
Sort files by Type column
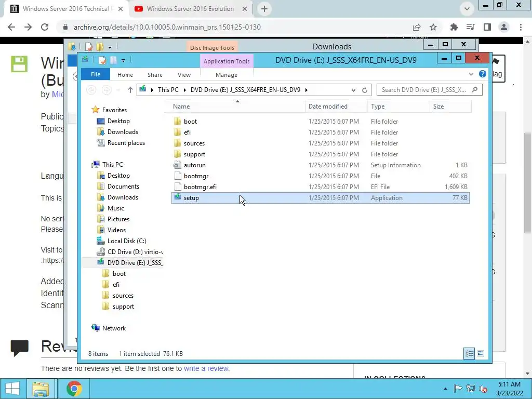398,106
